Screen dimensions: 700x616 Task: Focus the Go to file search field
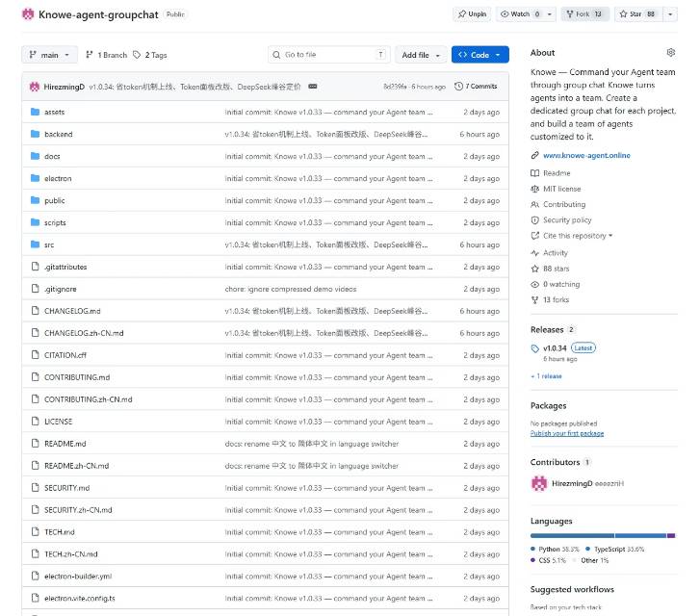329,55
